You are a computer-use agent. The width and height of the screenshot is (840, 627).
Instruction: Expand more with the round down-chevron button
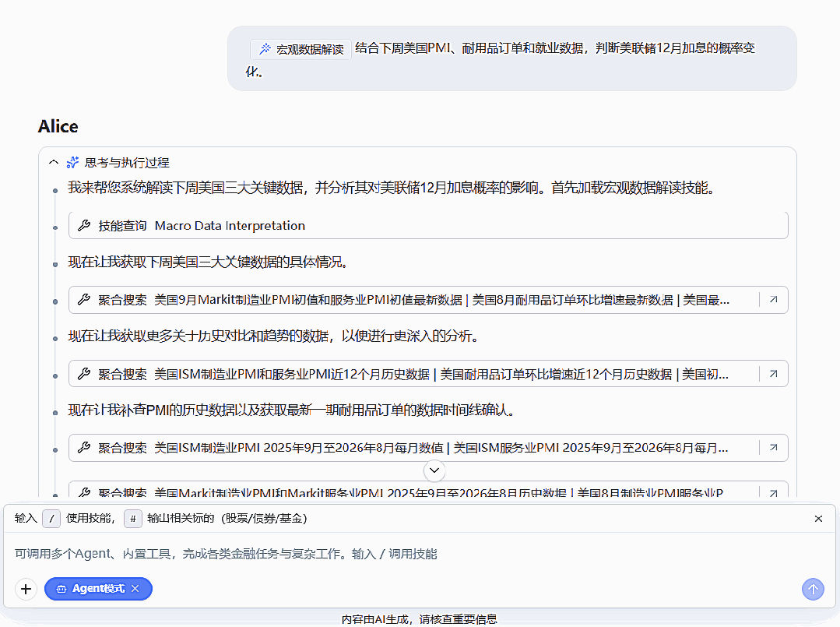point(434,470)
